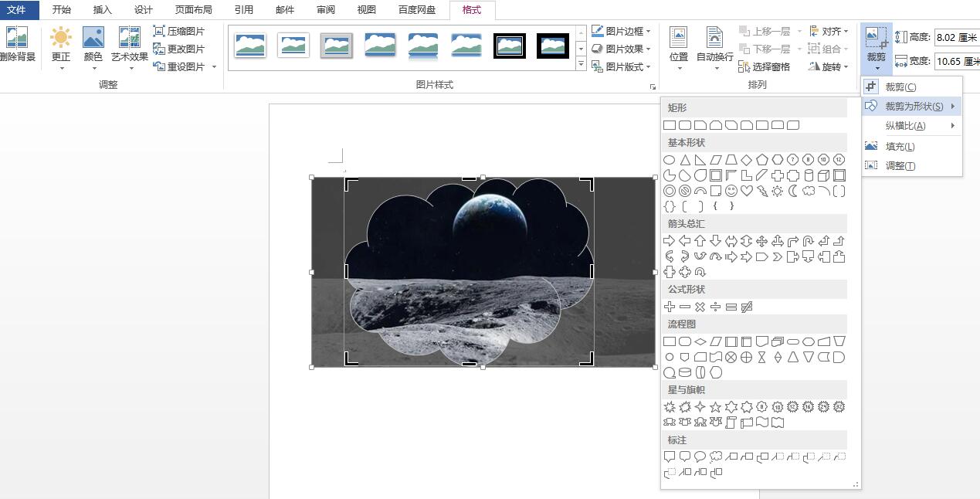Select the vertical scroll banner shape
This screenshot has height=499, width=980.
tap(731, 422)
